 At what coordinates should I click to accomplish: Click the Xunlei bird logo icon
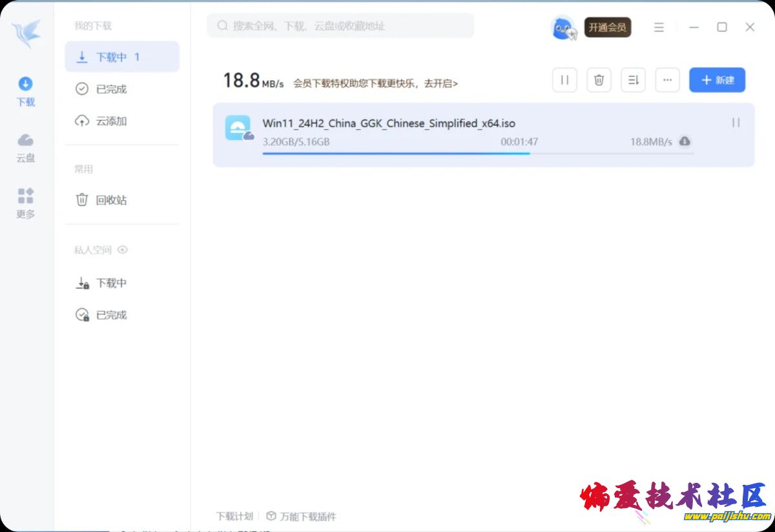coord(26,34)
